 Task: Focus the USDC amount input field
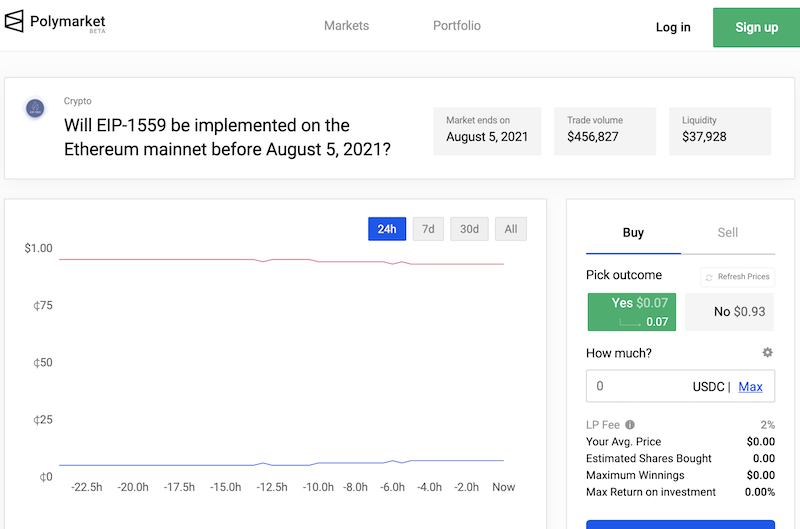(x=681, y=386)
